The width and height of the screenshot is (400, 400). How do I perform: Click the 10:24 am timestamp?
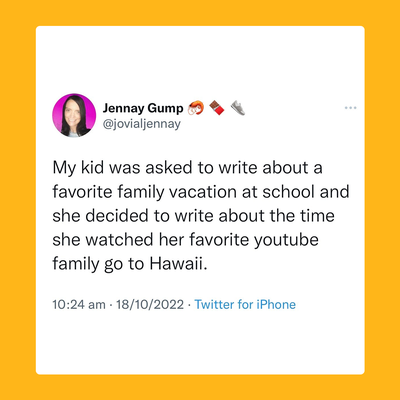pyautogui.click(x=79, y=304)
